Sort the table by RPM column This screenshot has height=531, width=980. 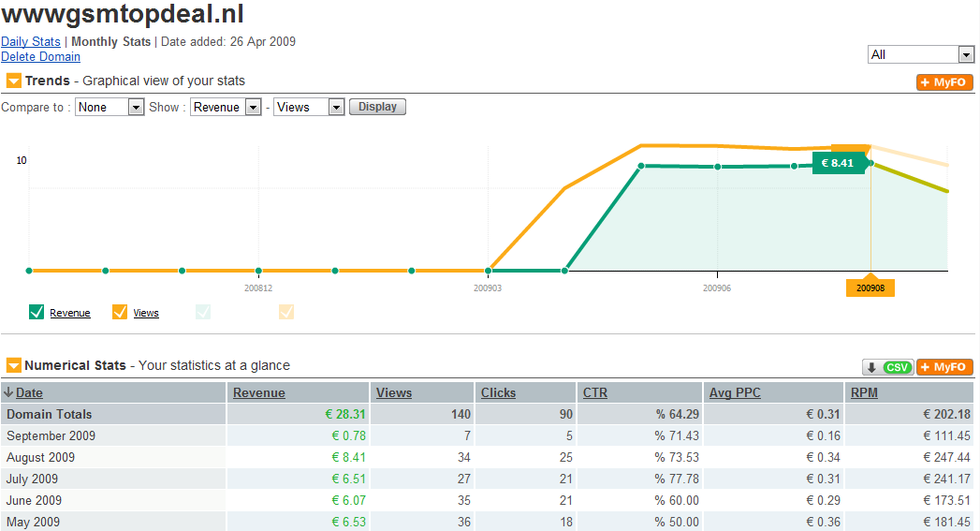(864, 392)
